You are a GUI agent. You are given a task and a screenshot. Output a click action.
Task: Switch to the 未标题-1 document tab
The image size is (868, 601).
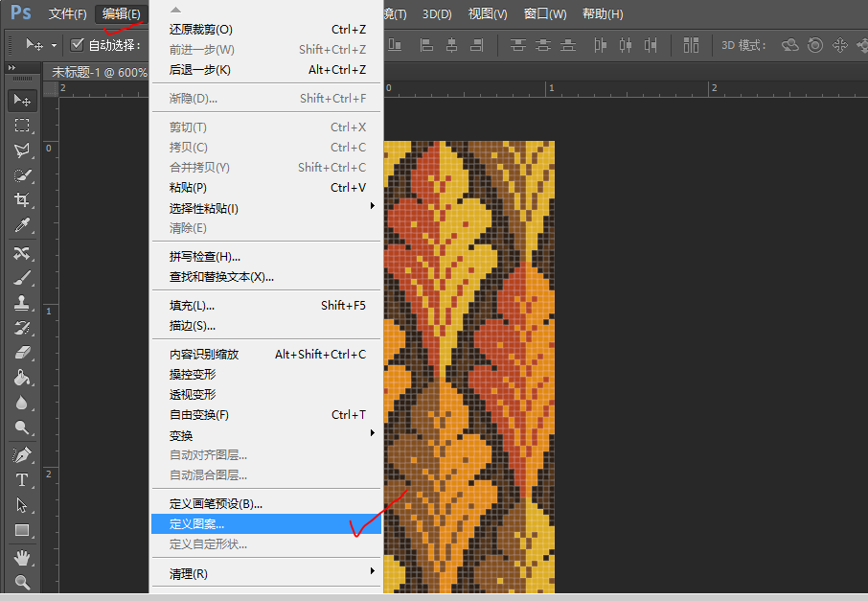point(98,72)
